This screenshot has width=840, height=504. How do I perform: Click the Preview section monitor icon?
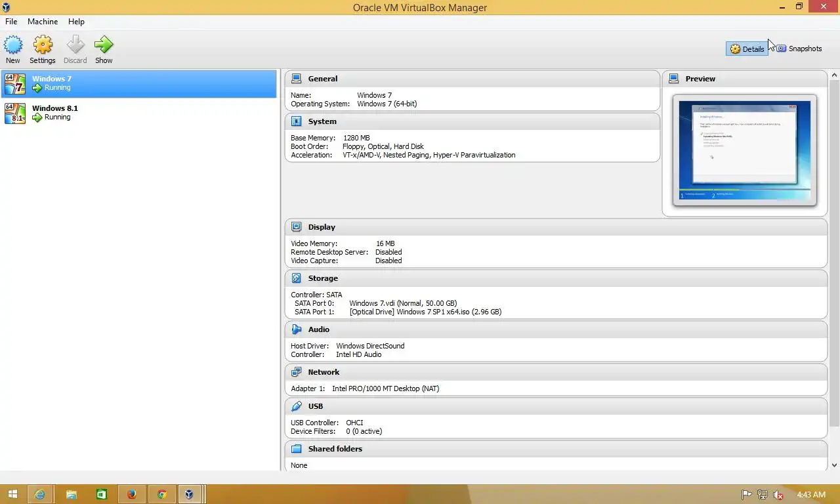(674, 78)
